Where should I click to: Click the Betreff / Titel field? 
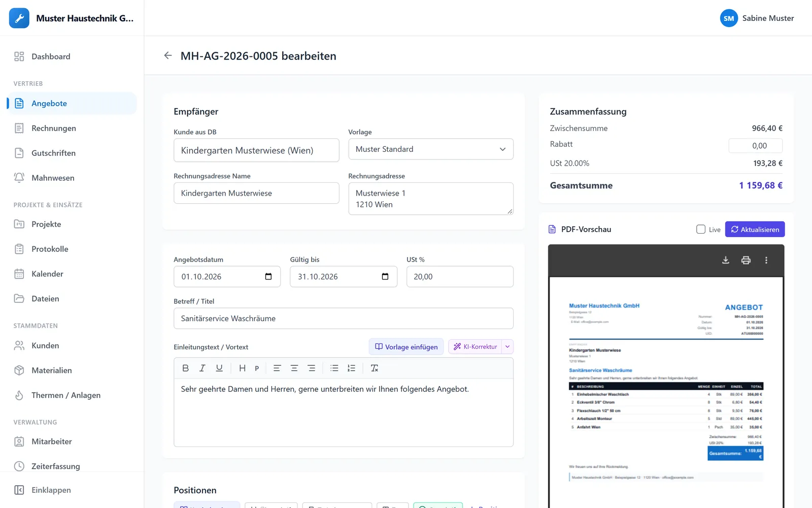pos(344,319)
